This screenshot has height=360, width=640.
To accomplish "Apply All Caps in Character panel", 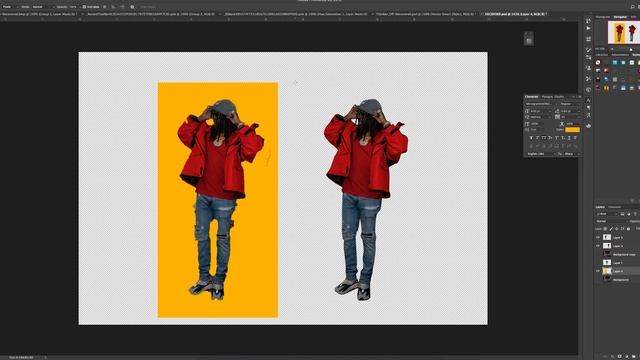I will click(x=544, y=138).
